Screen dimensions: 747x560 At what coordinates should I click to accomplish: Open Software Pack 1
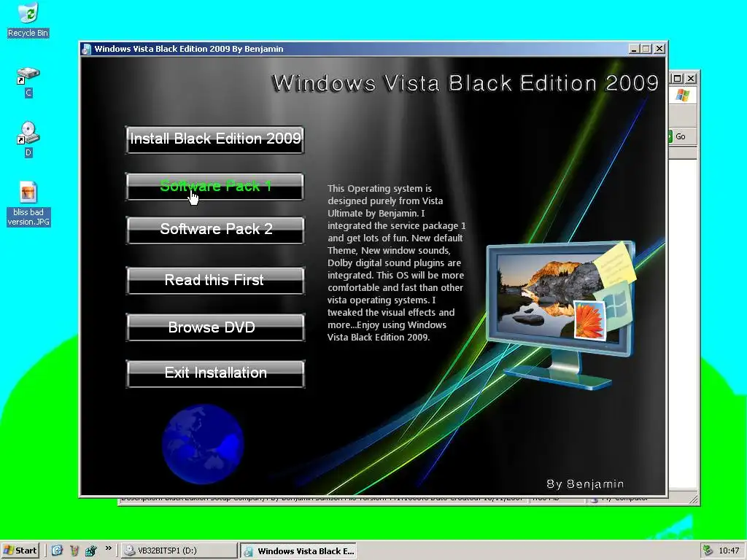point(215,186)
